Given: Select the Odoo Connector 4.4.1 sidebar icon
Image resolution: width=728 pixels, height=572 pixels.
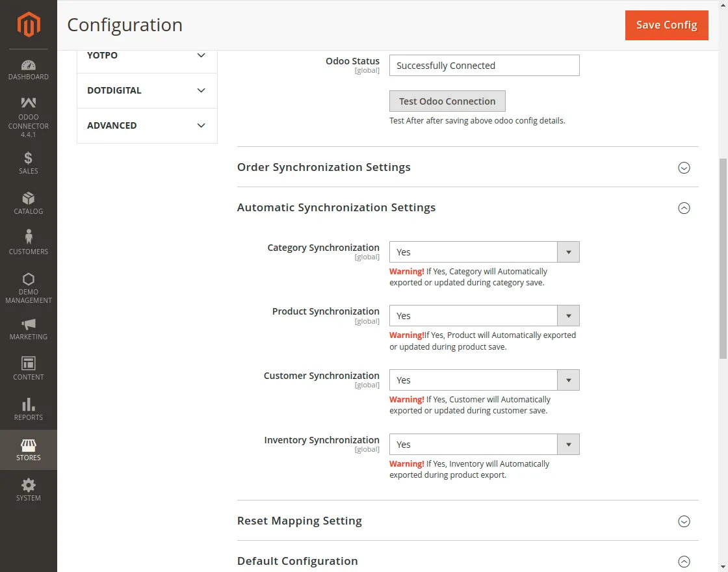Looking at the screenshot, I should click(28, 114).
